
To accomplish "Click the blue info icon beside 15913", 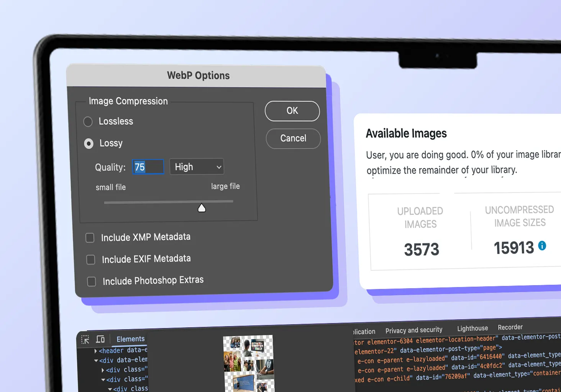I will pos(542,246).
